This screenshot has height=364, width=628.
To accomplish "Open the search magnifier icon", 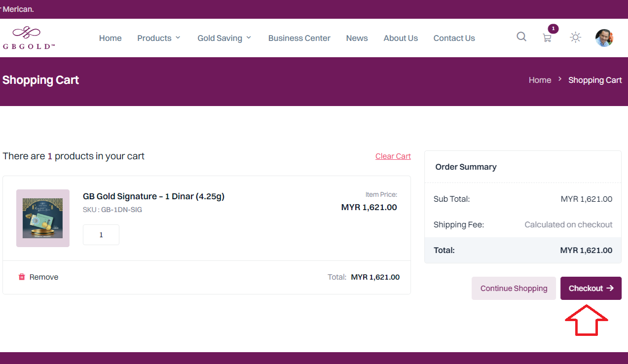I will (x=521, y=36).
